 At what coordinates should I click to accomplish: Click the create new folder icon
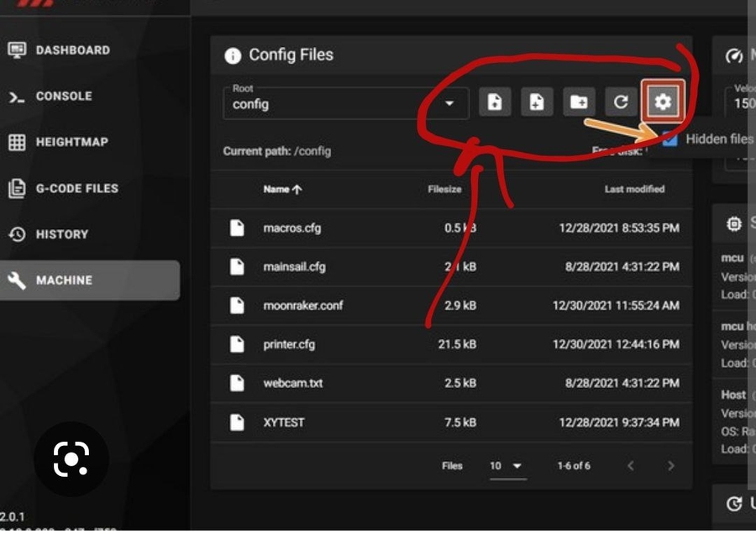point(579,102)
